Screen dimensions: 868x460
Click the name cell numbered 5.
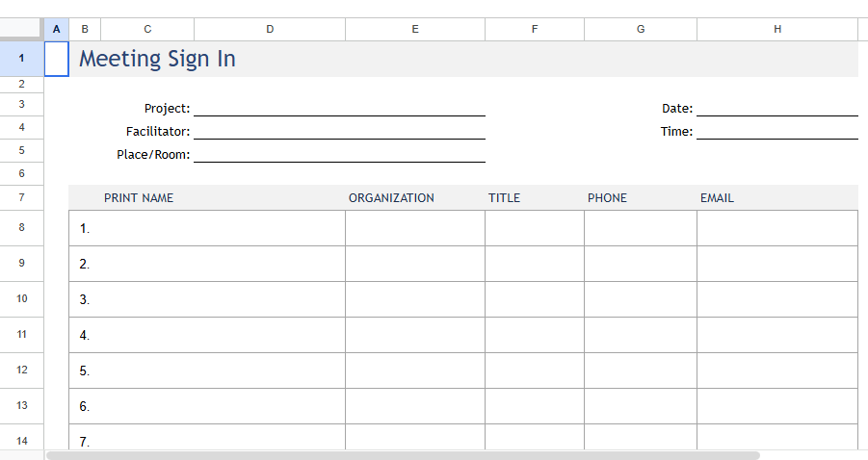point(207,371)
